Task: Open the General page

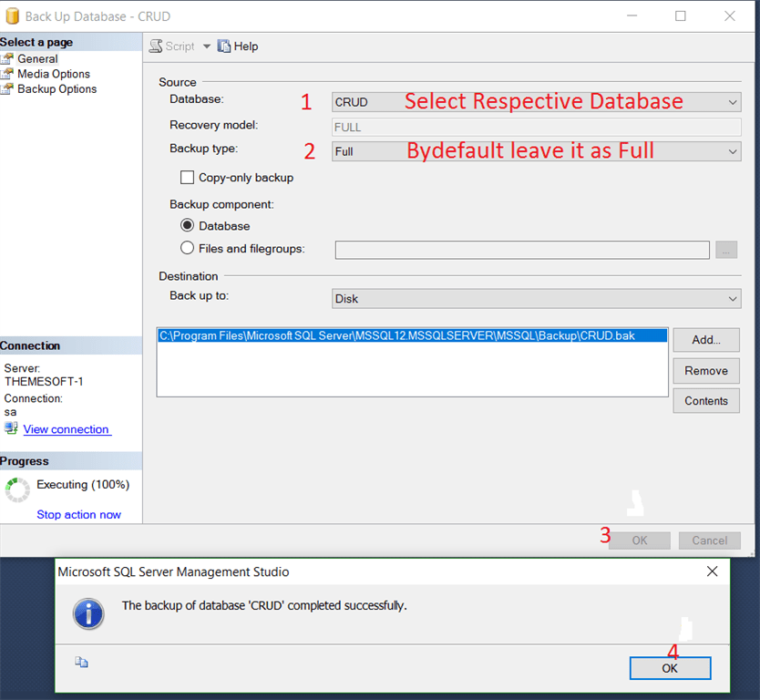Action: coord(37,58)
